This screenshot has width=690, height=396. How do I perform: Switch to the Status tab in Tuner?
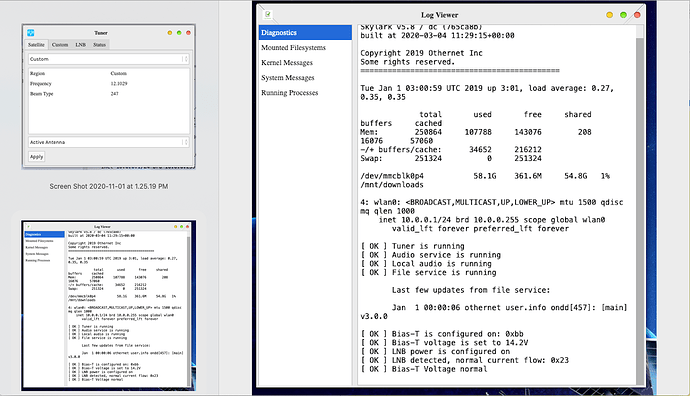(x=99, y=44)
